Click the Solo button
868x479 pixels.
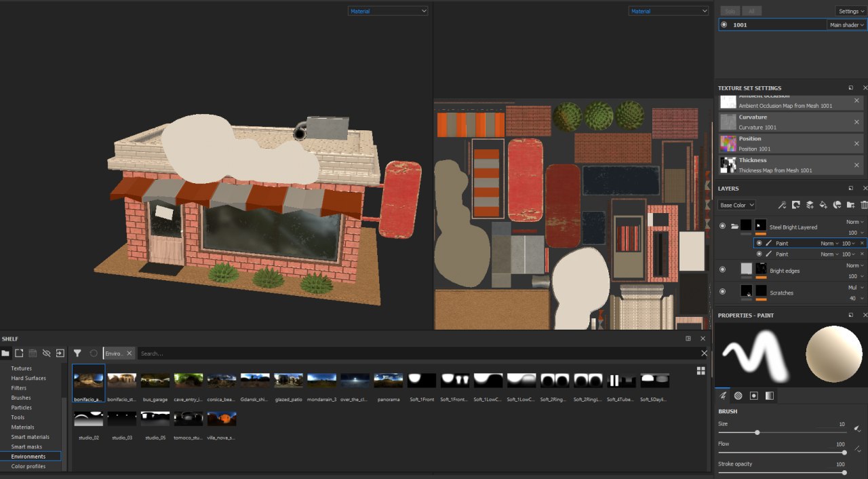730,11
